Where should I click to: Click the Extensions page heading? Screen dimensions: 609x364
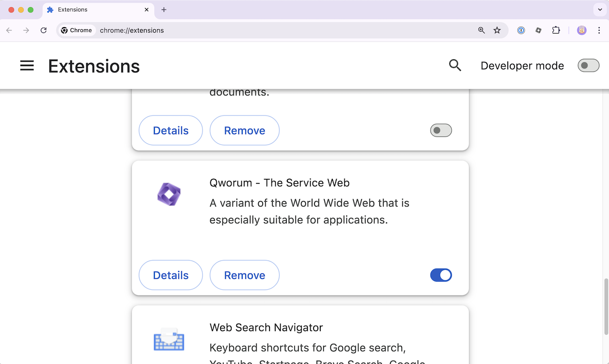94,66
